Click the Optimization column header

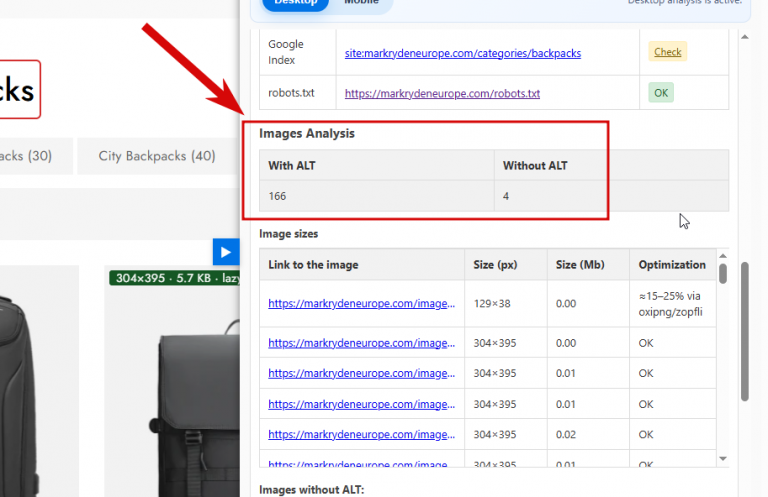point(672,264)
